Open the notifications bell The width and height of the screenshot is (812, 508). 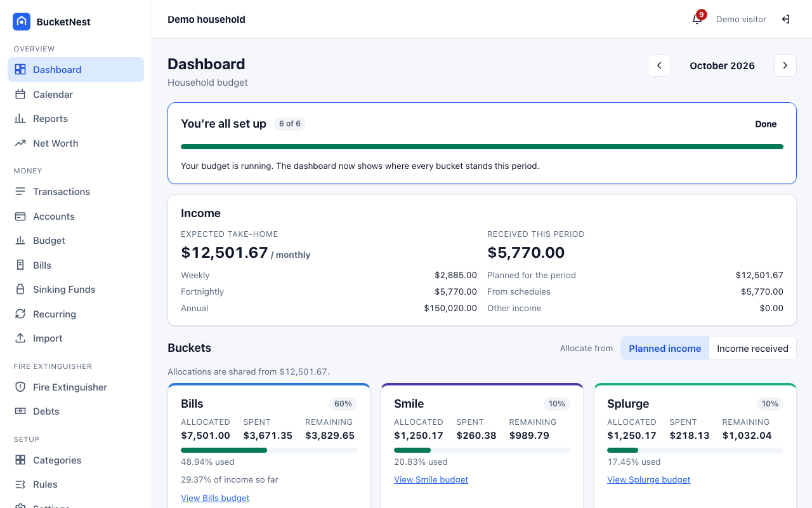point(697,19)
